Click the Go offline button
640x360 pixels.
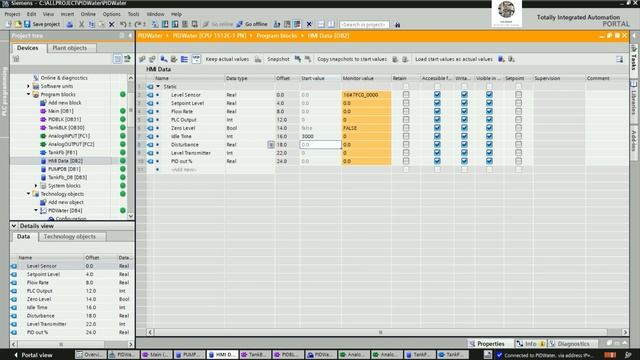click(x=252, y=24)
